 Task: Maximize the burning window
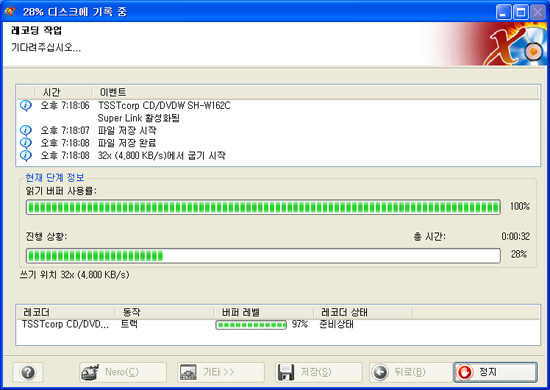pos(521,13)
